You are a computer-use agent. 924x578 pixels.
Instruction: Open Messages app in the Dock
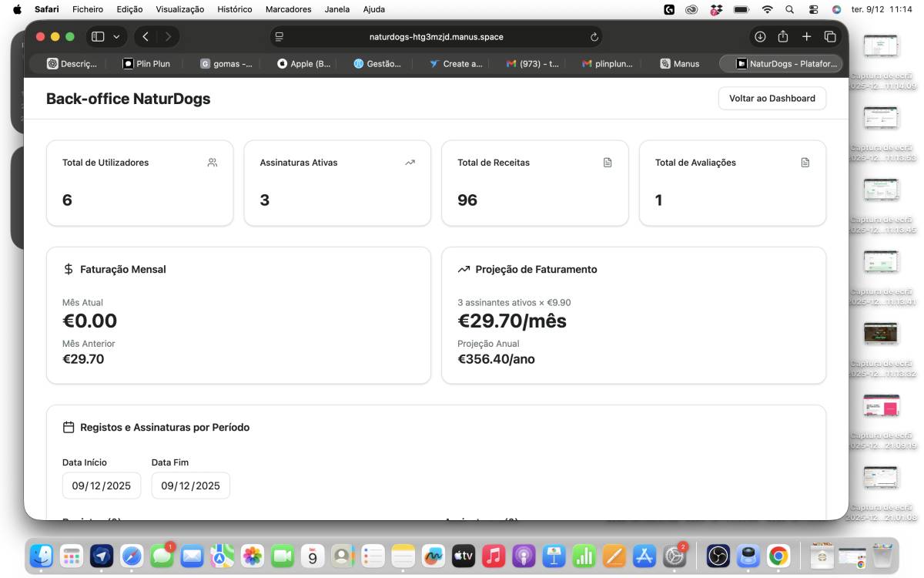(162, 556)
